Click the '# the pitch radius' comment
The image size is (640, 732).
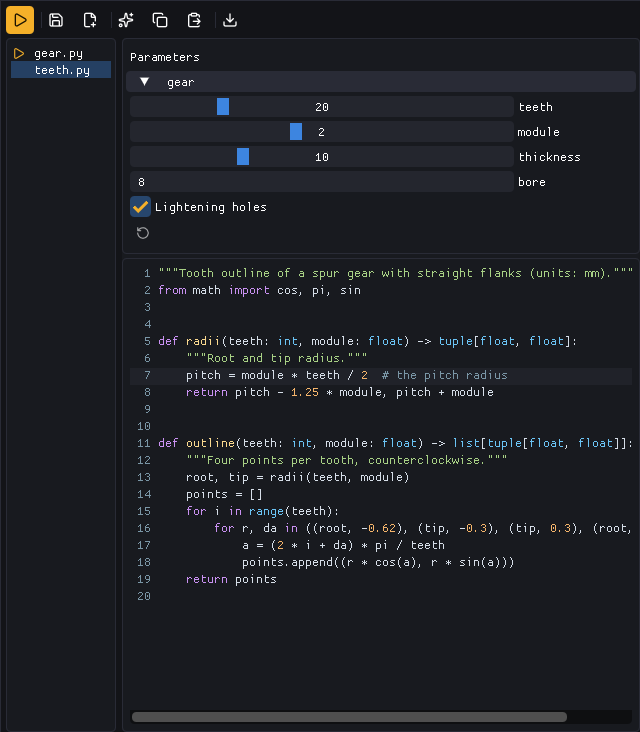444,375
